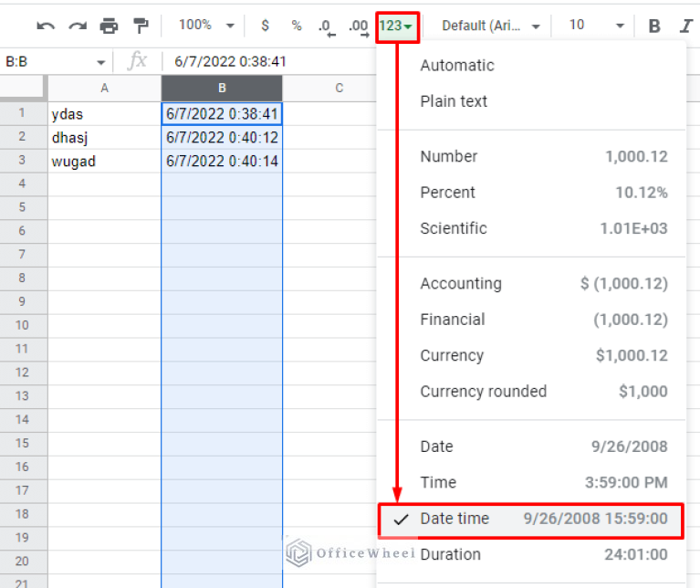This screenshot has width=700, height=588.
Task: Open the 123 more formats dropdown
Action: (x=397, y=26)
